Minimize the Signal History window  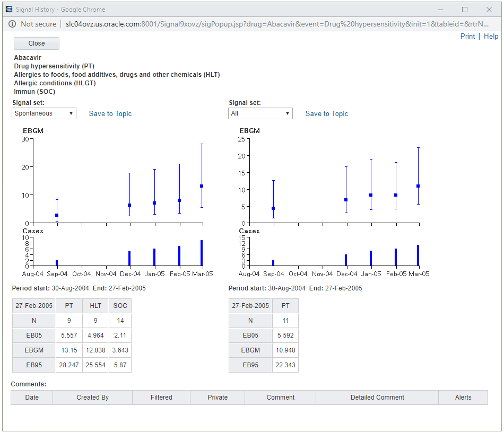440,10
